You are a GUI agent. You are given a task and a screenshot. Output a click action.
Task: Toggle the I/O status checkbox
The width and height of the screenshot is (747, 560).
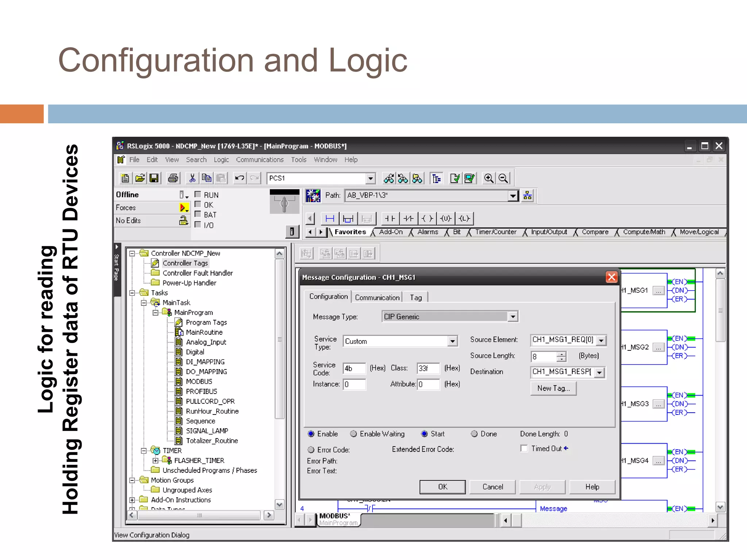(x=198, y=224)
